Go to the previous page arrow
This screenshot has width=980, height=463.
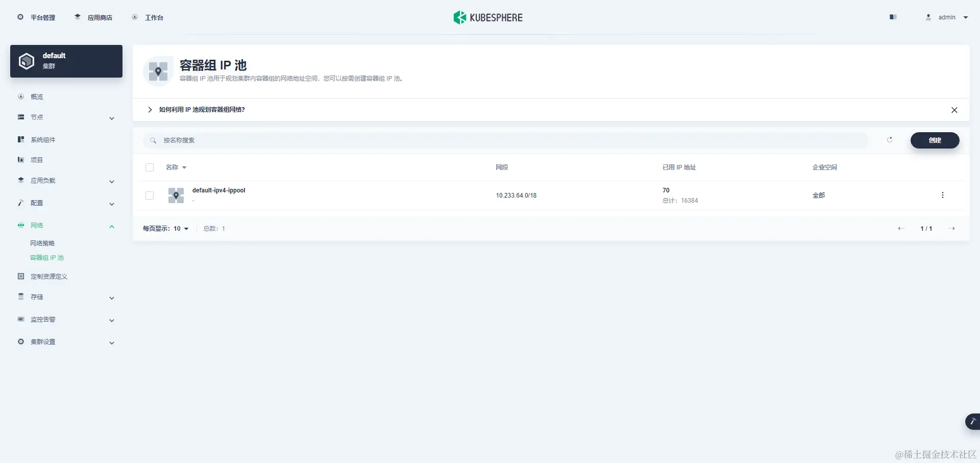point(901,228)
